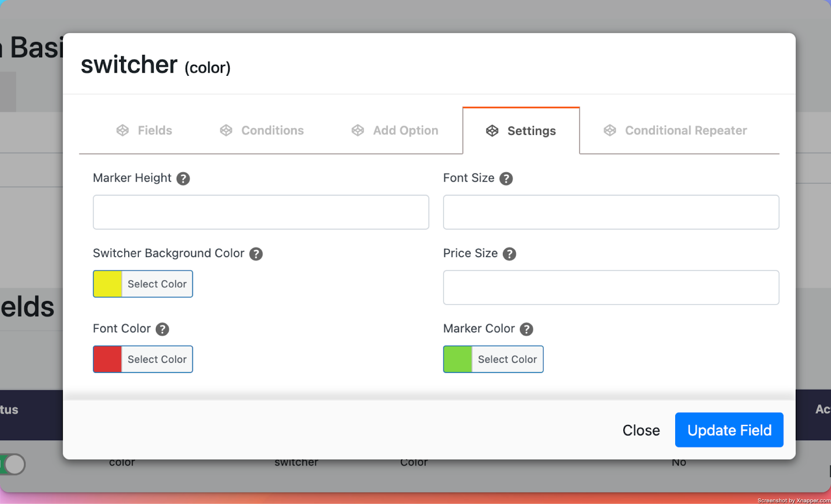Open Select Color for Marker Color
831x504 pixels.
pyautogui.click(x=507, y=359)
